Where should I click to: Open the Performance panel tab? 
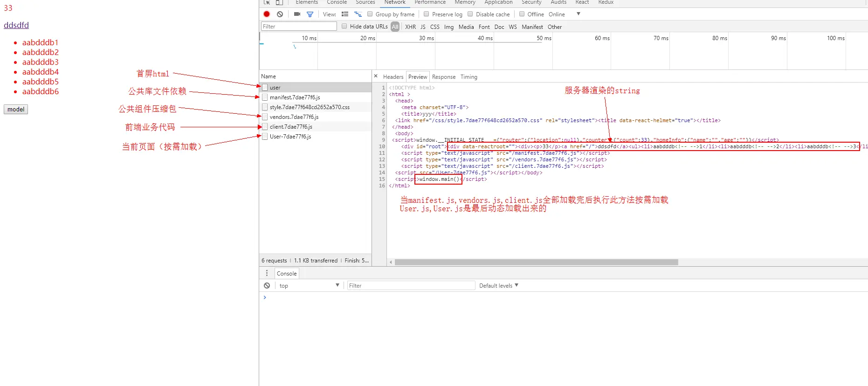pos(430,2)
